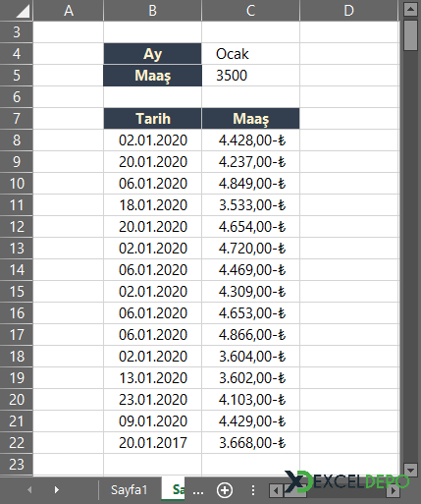Click the vertical scrollbar up arrow
This screenshot has height=504, width=421.
410,9
